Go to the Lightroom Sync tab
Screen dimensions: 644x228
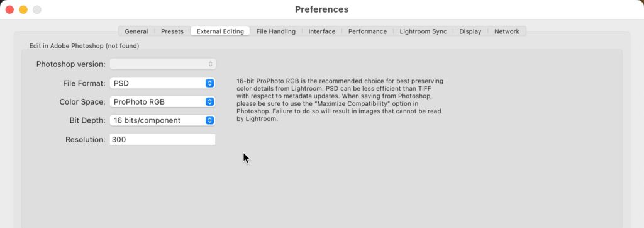[423, 31]
